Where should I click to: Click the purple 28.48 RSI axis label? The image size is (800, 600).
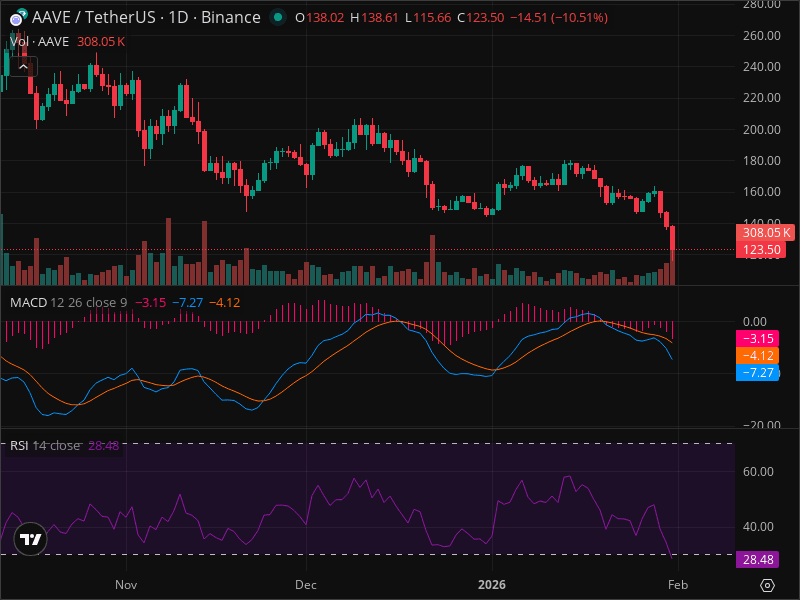[757, 560]
